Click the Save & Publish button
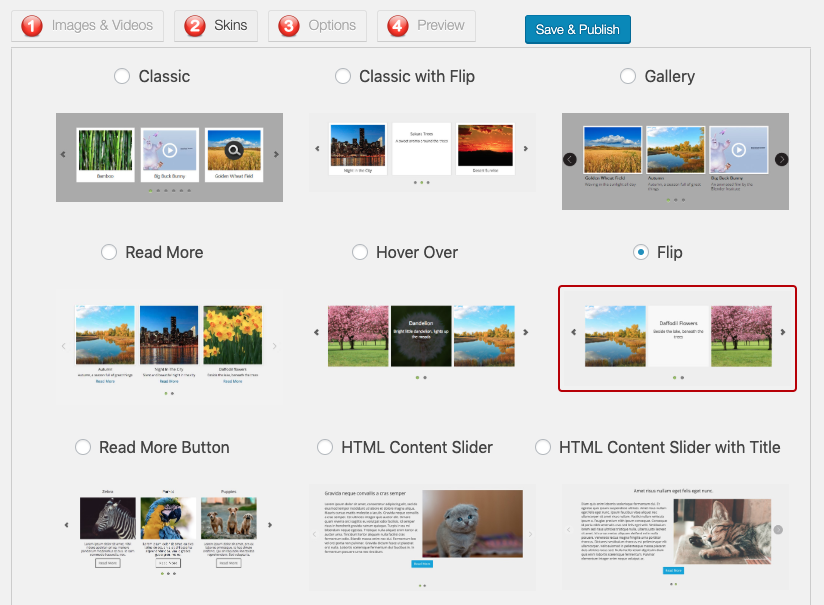Viewport: 824px width, 605px height. pos(577,29)
